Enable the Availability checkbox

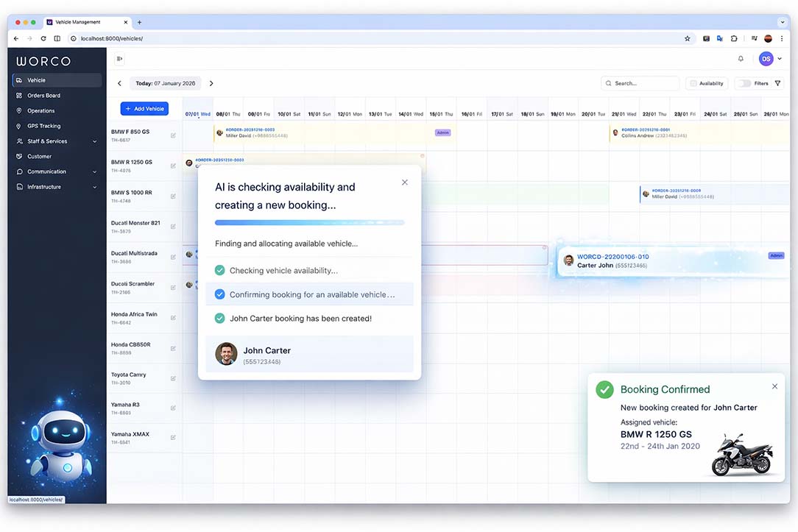(693, 84)
